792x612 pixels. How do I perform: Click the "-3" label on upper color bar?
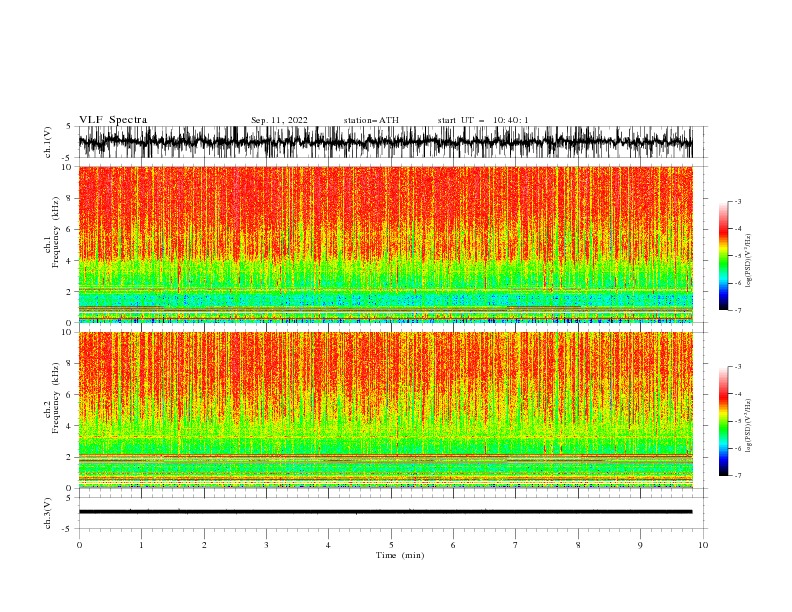coord(738,201)
